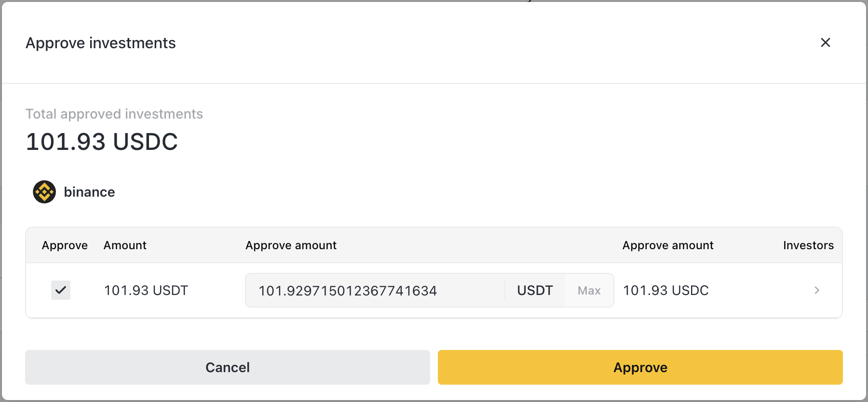The image size is (868, 402).
Task: Select the 101.93 USDT amount cell
Action: [146, 291]
